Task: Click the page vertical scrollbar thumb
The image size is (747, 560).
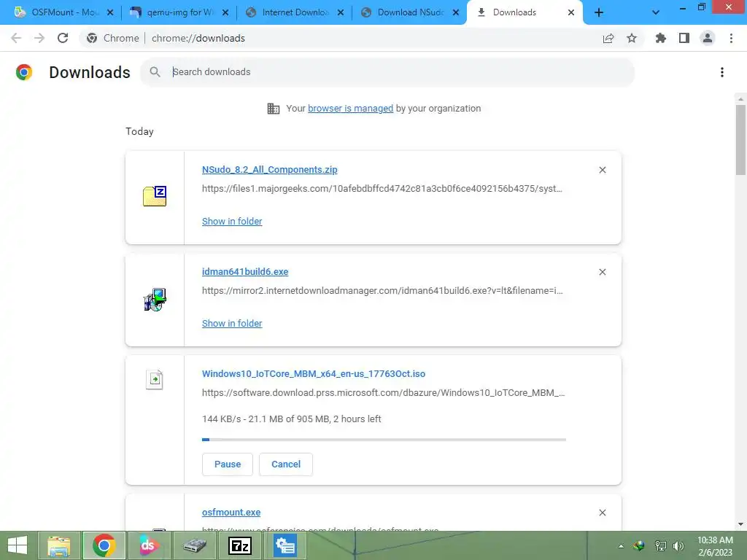Action: tap(740, 140)
